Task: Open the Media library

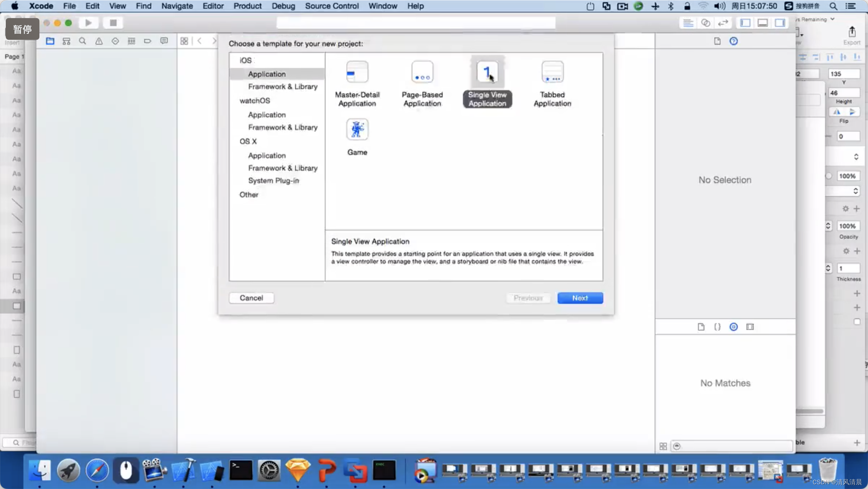Action: click(x=750, y=327)
